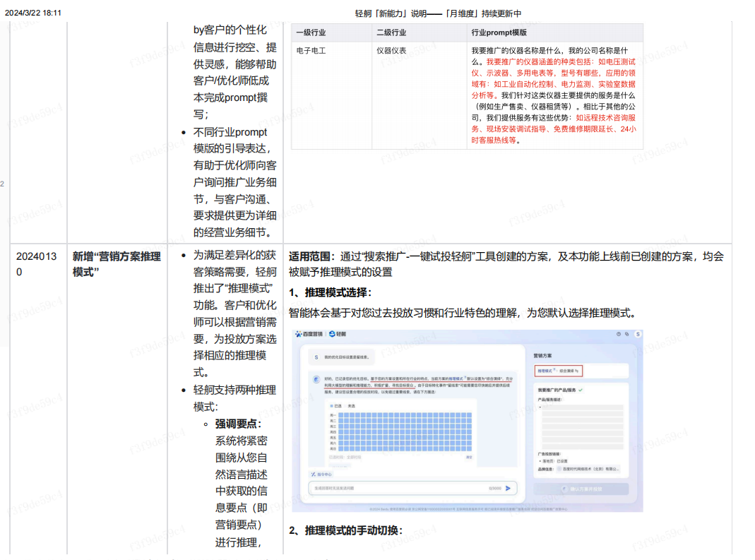This screenshot has height=560, width=755.
Task: Open the 推理模式 综合演绎 switcher
Action: pyautogui.click(x=558, y=371)
